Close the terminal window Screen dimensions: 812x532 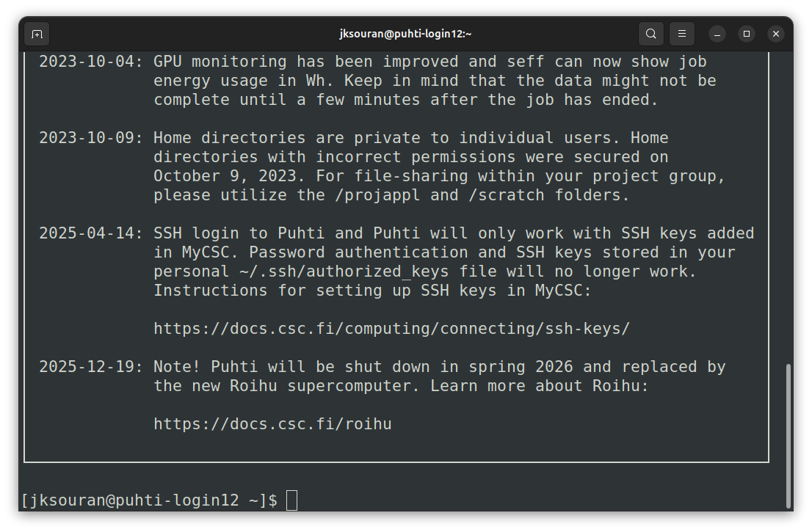pyautogui.click(x=776, y=34)
